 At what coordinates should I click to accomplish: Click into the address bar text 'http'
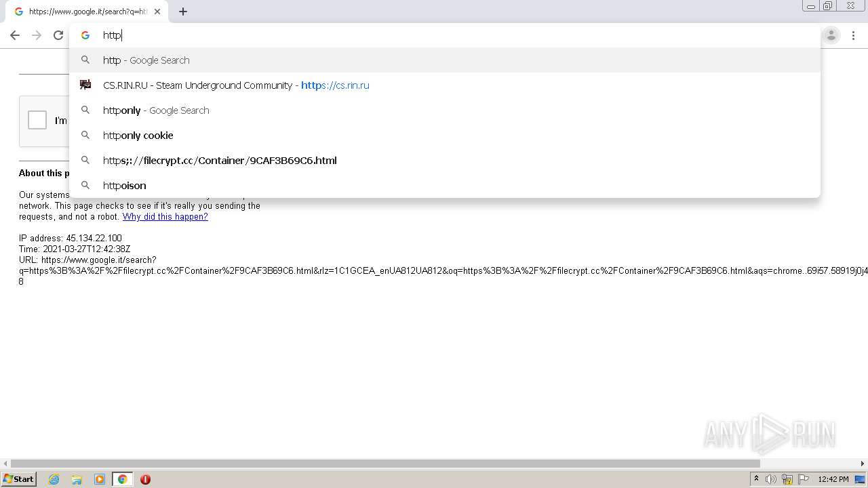click(x=112, y=35)
